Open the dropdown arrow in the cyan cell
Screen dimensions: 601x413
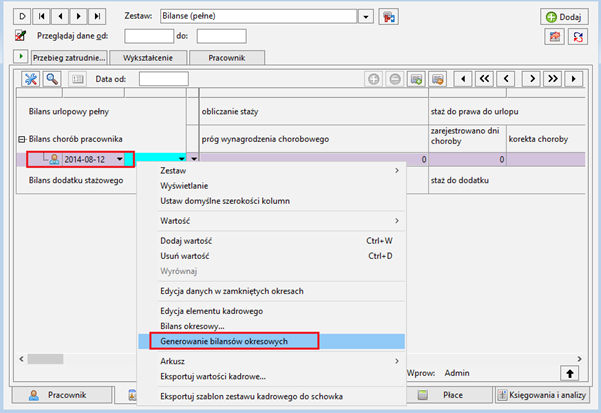point(182,159)
